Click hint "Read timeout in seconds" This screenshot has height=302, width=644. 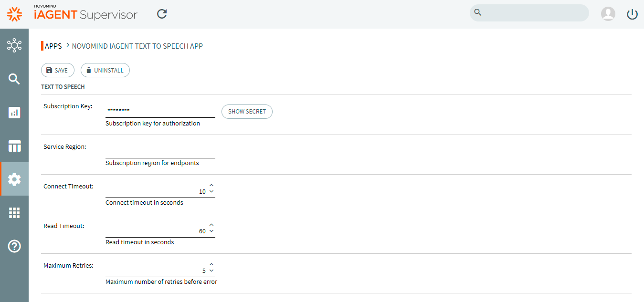(140, 242)
